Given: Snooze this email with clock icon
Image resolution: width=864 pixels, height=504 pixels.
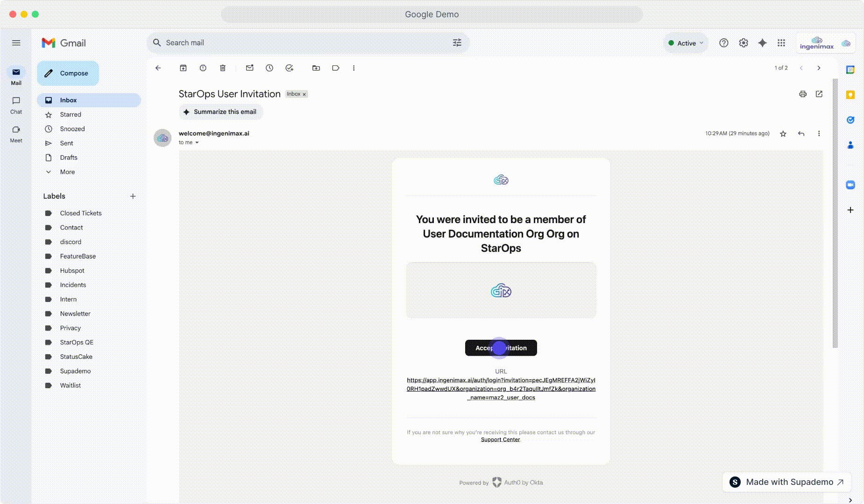Looking at the screenshot, I should click(269, 68).
